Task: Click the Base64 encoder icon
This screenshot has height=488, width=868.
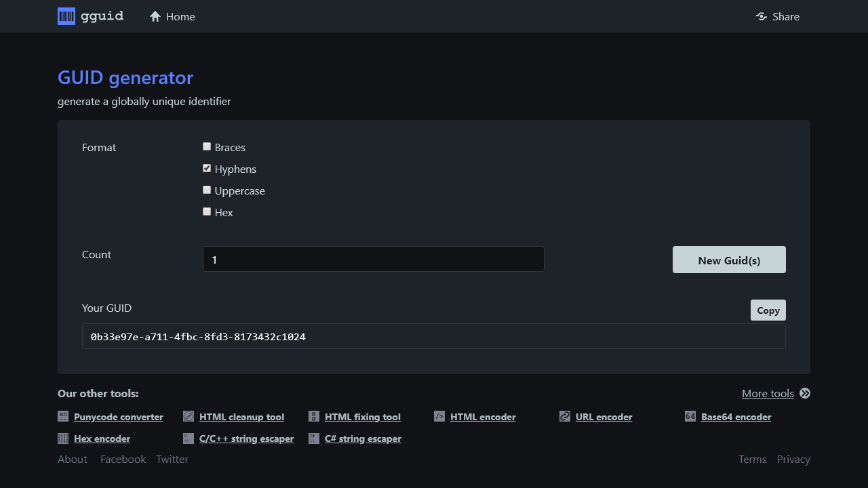Action: point(690,416)
